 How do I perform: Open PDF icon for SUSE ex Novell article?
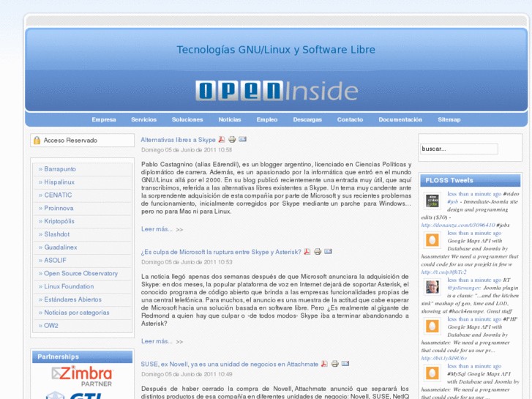324,364
